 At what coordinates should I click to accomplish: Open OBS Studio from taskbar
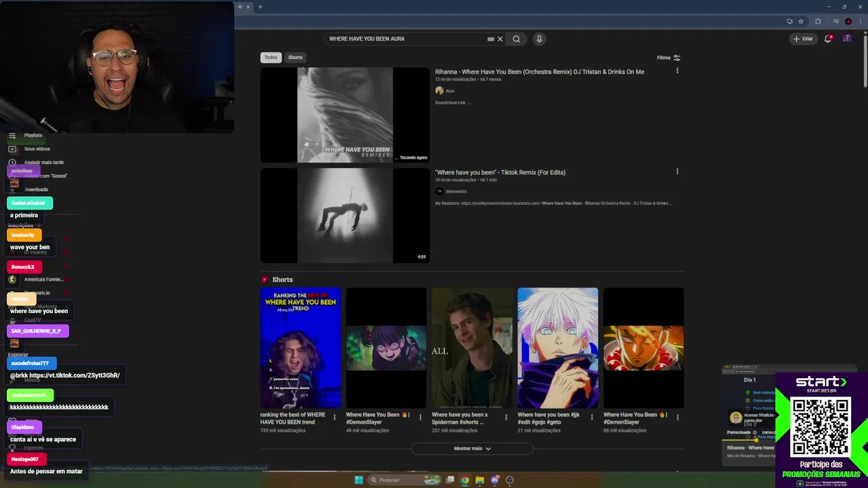[509, 480]
